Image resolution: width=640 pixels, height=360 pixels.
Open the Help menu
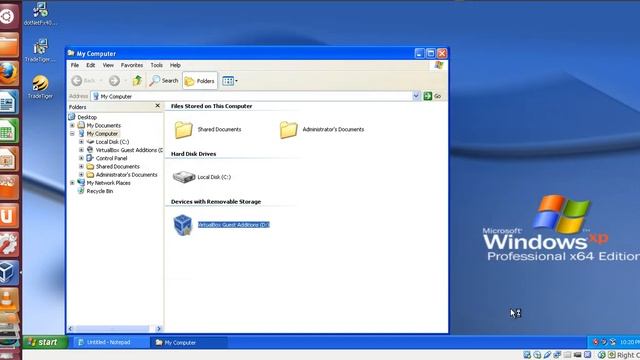[x=175, y=65]
